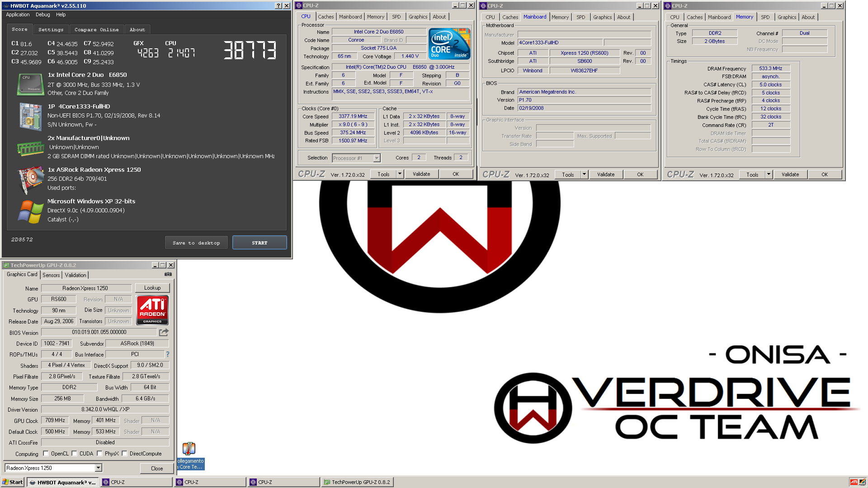
Task: Click the GPU-Z BIOS Version field
Action: tap(99, 332)
